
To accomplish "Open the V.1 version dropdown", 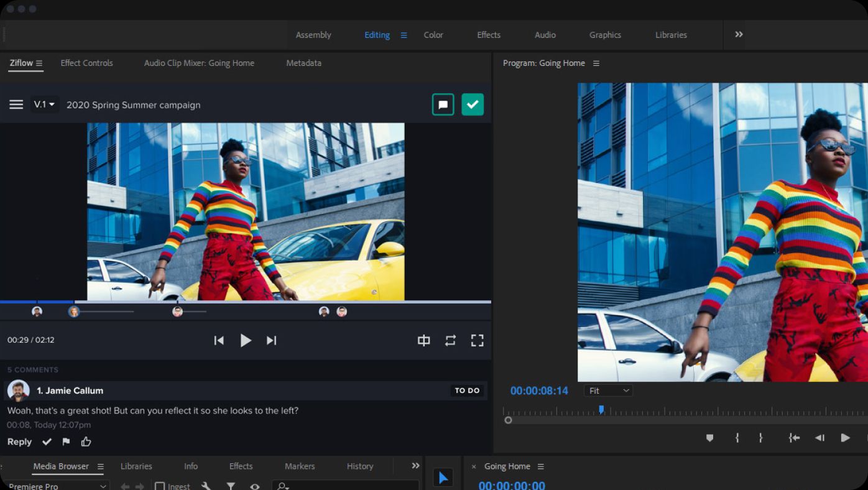I will [45, 104].
